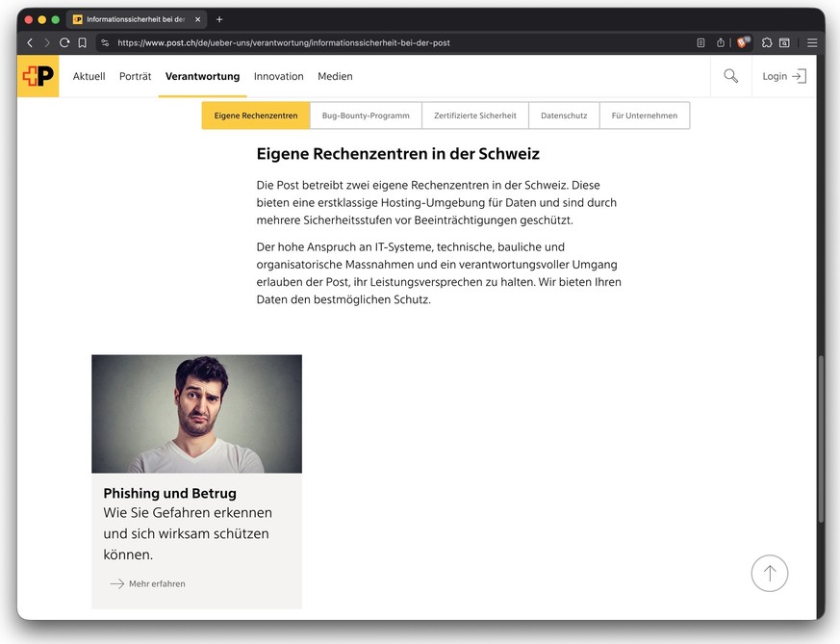Switch to the Datenschutz tab
Screen dimensions: 840x644
pyautogui.click(x=564, y=115)
